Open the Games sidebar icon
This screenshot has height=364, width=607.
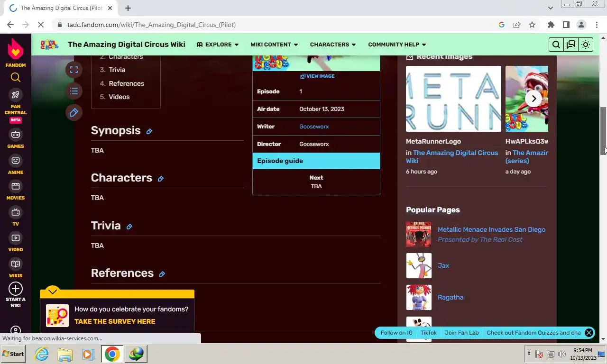[16, 135]
